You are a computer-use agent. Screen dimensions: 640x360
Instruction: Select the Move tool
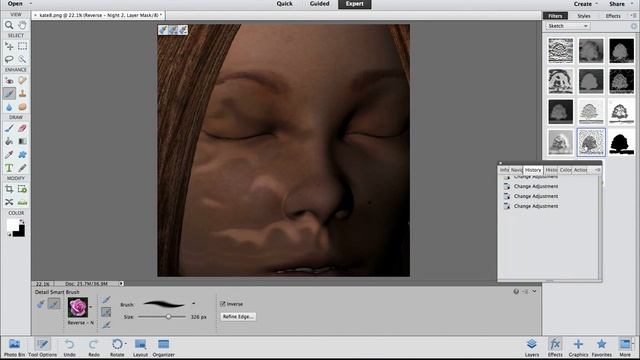pyautogui.click(x=9, y=46)
